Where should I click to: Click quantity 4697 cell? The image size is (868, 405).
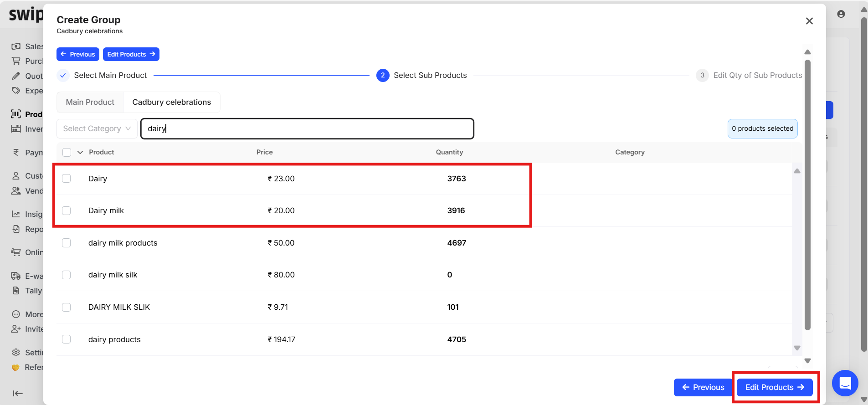457,243
